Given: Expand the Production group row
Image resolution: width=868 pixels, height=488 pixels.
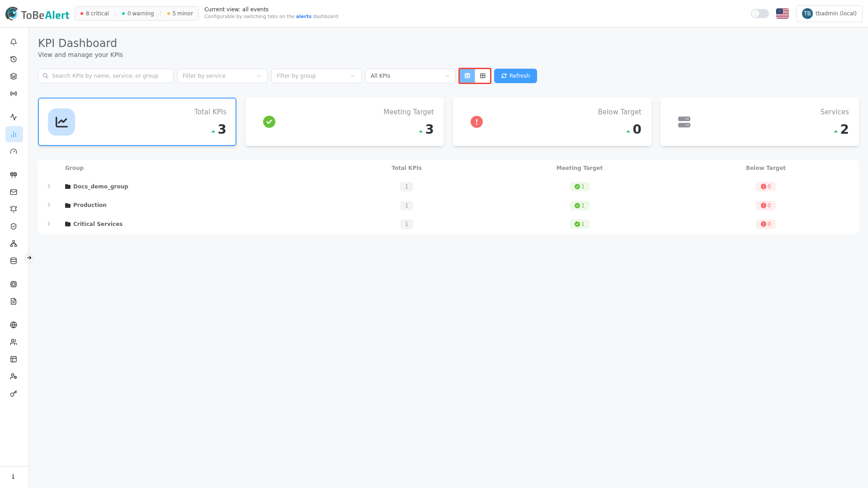Looking at the screenshot, I should point(49,205).
